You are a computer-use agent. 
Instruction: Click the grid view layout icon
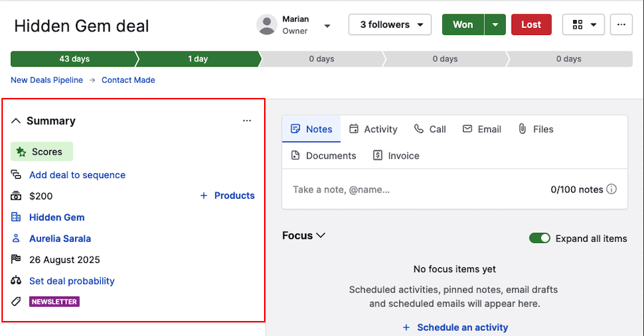(578, 25)
